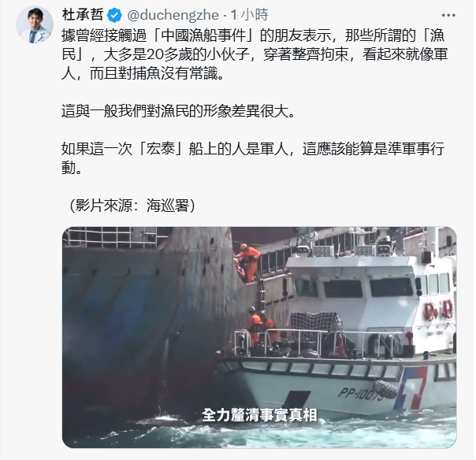This screenshot has width=476, height=460.
Task: Click the tweet text about 中國漁船事件
Action: coord(255,55)
